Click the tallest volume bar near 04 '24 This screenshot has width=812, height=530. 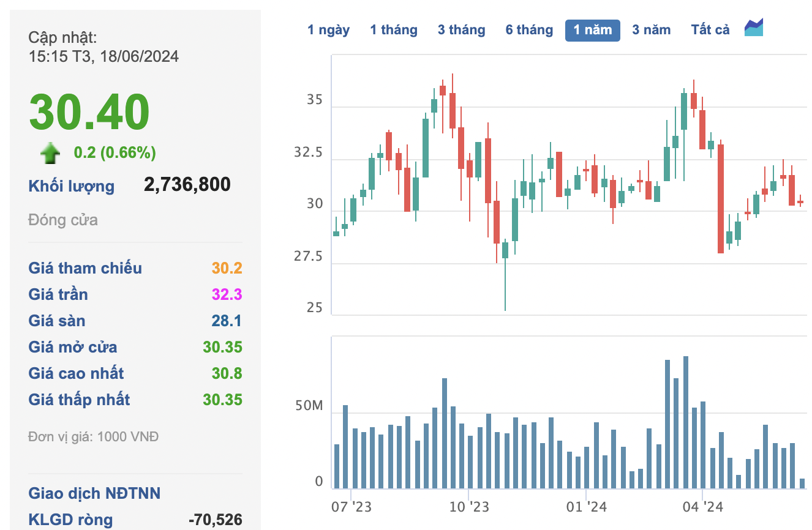coord(686,422)
